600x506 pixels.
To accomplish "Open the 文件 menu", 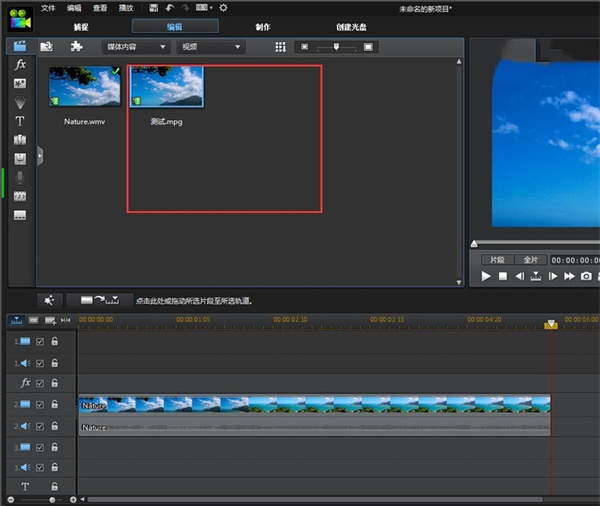I will (48, 8).
